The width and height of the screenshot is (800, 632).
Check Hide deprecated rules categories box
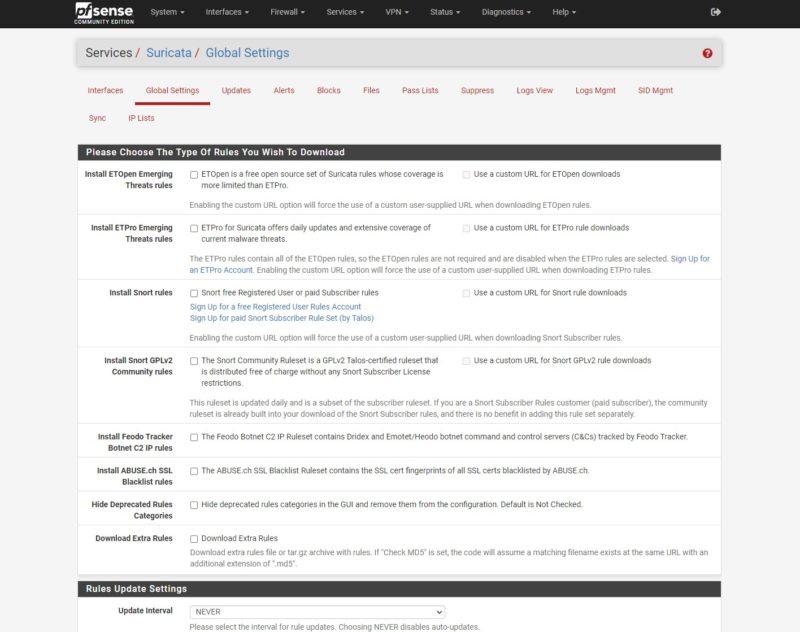pyautogui.click(x=194, y=505)
